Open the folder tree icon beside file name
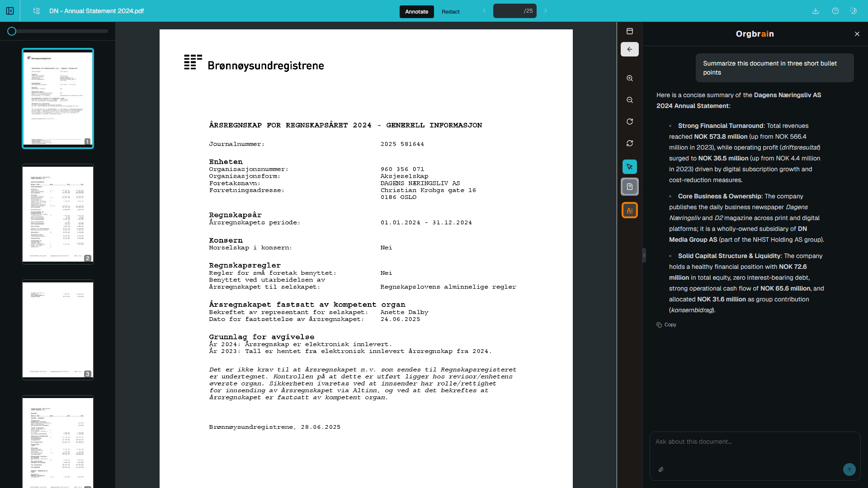Screen dimensions: 868x488 point(37,11)
